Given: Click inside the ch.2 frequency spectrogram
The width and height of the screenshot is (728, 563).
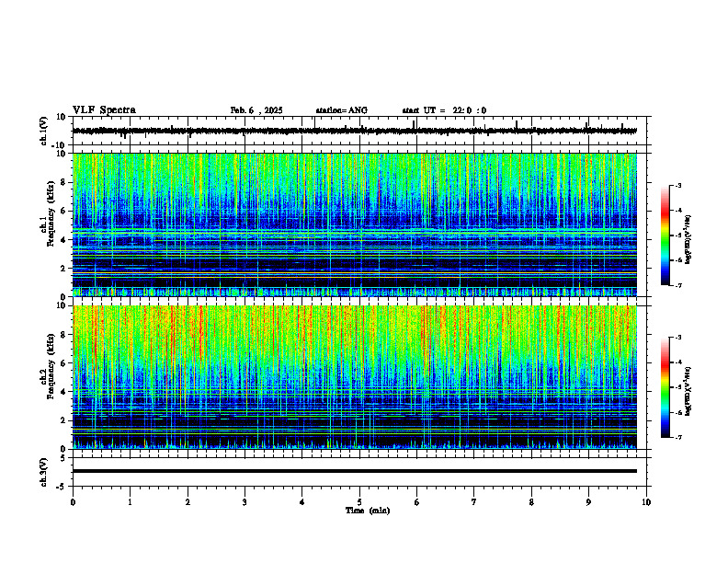Looking at the screenshot, I should tap(354, 377).
